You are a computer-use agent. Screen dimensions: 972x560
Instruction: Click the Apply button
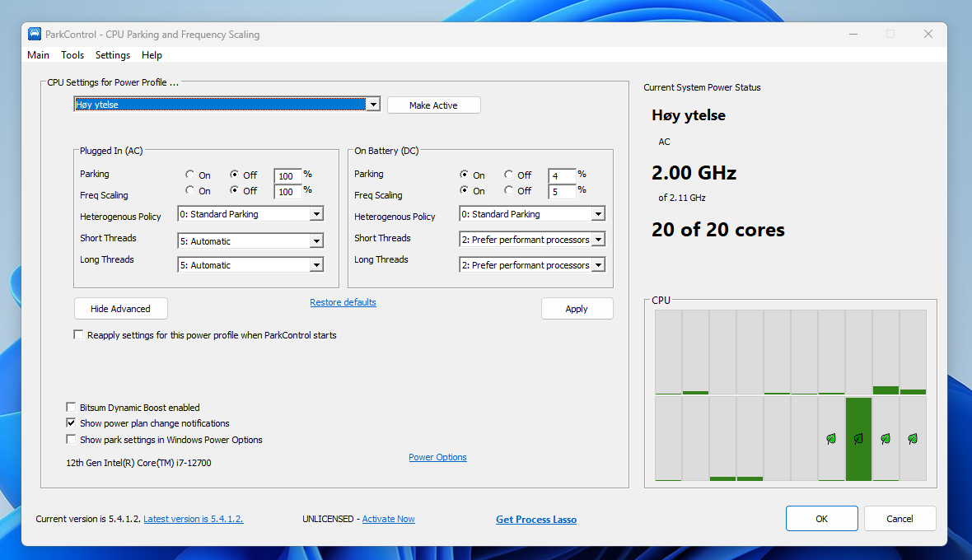[x=577, y=309]
